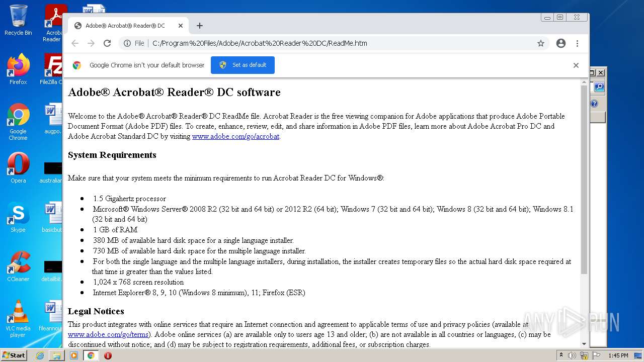Click help icon in background window
644x362 pixels.
pos(594,104)
